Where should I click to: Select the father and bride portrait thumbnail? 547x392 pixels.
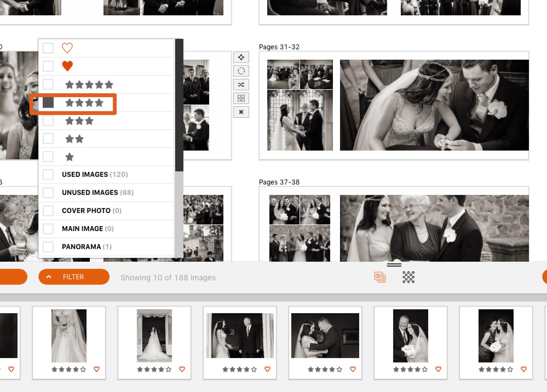(x=410, y=336)
